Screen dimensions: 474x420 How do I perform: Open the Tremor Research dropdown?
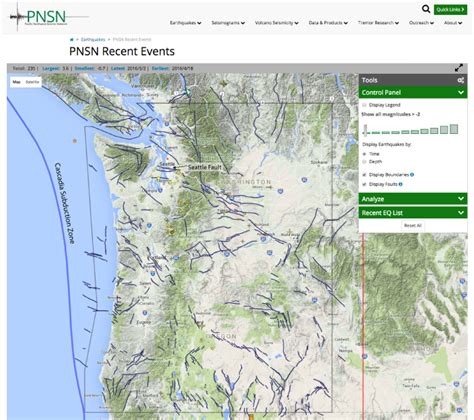[378, 23]
